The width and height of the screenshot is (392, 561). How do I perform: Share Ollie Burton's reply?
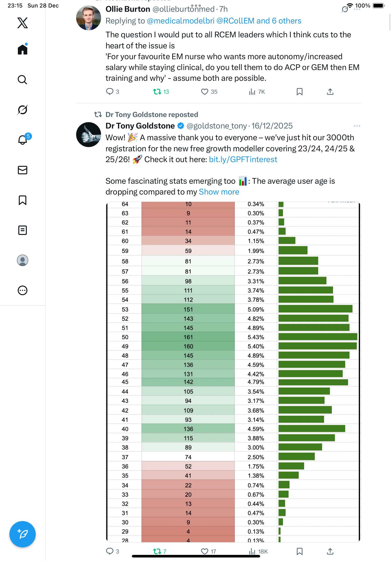click(x=330, y=92)
